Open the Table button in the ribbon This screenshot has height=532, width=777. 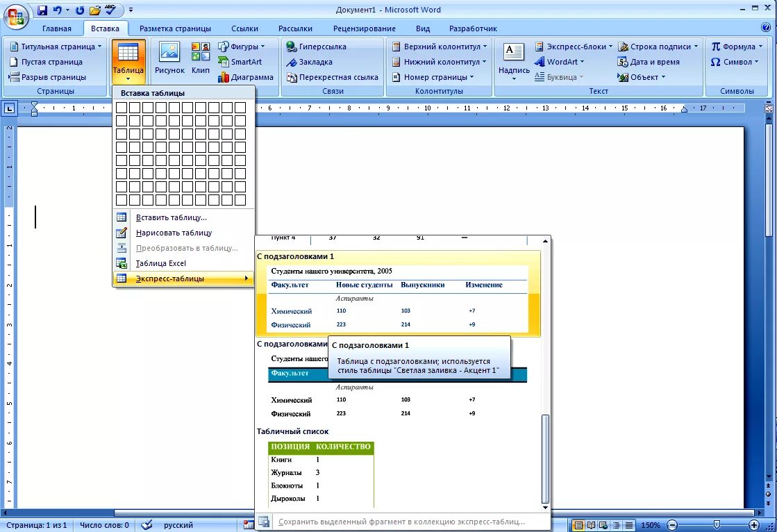tap(128, 61)
